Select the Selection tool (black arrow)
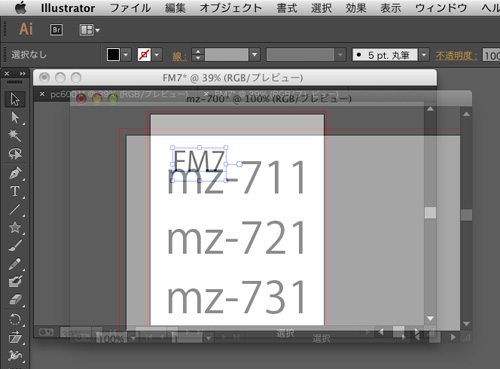 coord(15,99)
